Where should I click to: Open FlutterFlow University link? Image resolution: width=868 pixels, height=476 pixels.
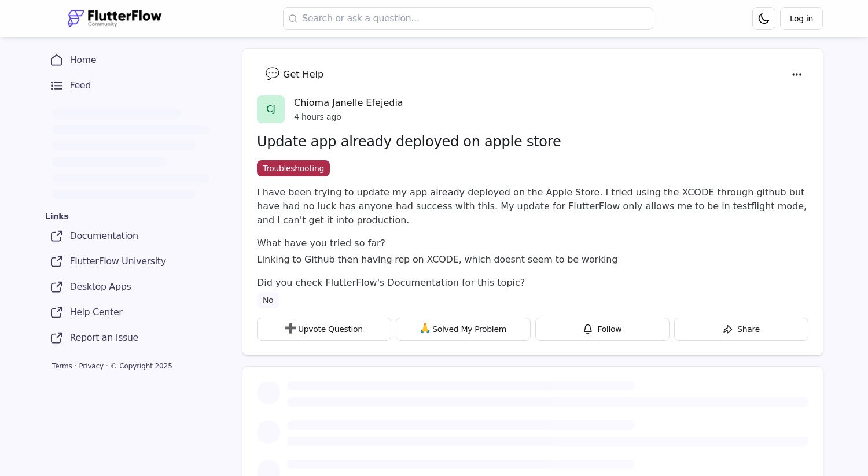117,261
